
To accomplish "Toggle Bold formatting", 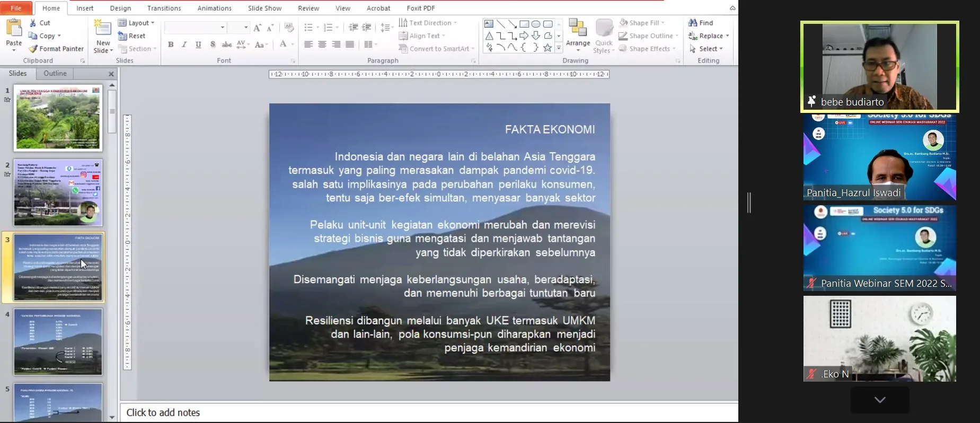I will [x=171, y=45].
